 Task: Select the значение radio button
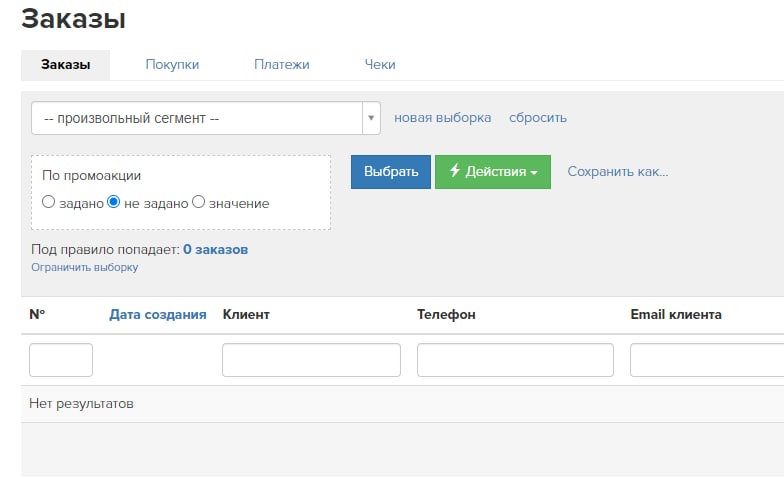coord(198,202)
